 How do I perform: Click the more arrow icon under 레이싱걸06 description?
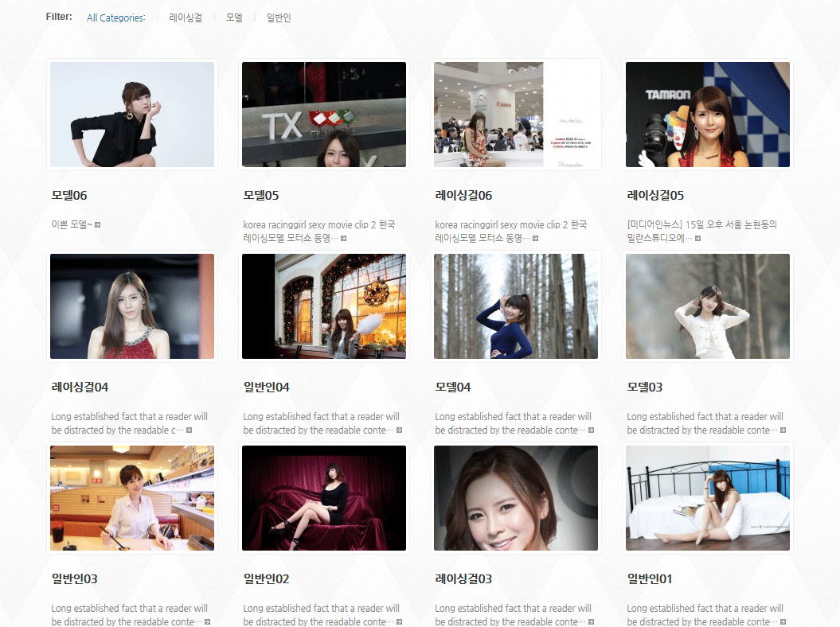point(536,239)
